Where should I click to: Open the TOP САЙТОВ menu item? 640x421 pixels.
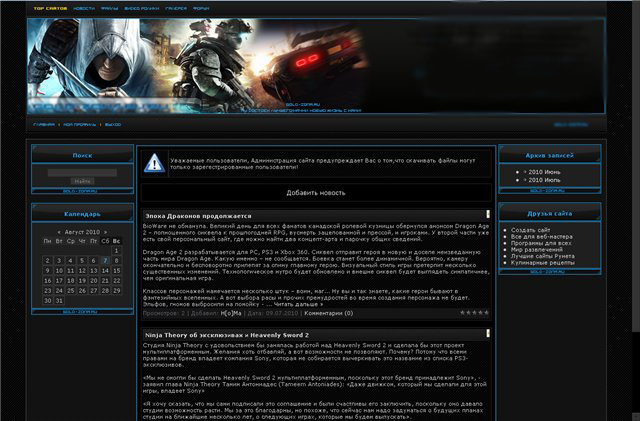[x=50, y=8]
